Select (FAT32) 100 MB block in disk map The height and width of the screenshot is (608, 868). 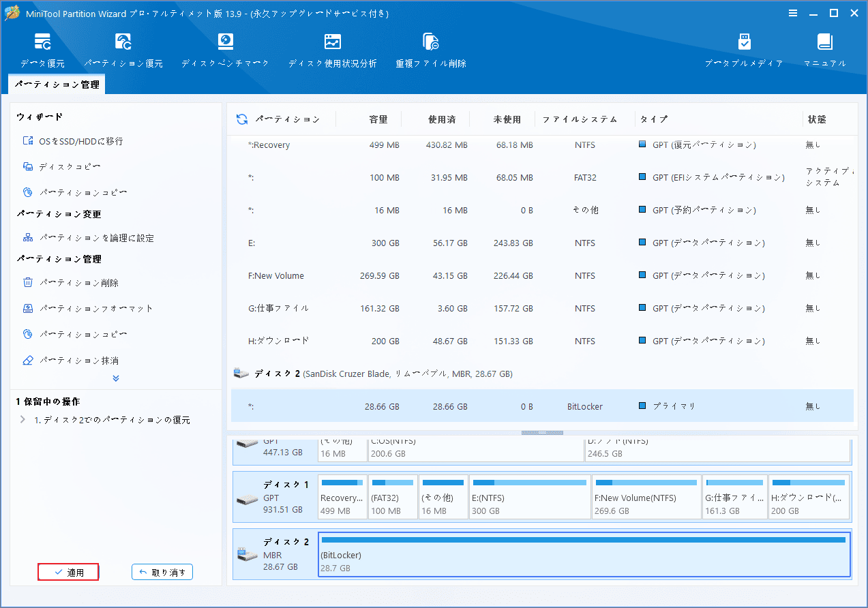(393, 497)
